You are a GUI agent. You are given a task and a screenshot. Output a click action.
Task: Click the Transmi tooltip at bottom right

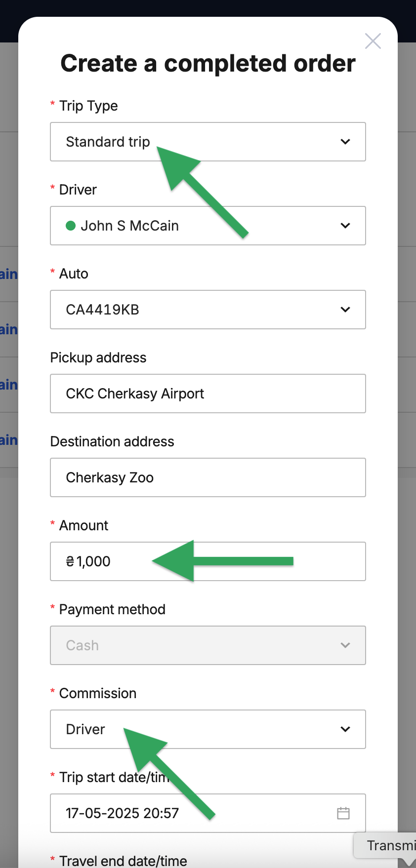pyautogui.click(x=385, y=845)
